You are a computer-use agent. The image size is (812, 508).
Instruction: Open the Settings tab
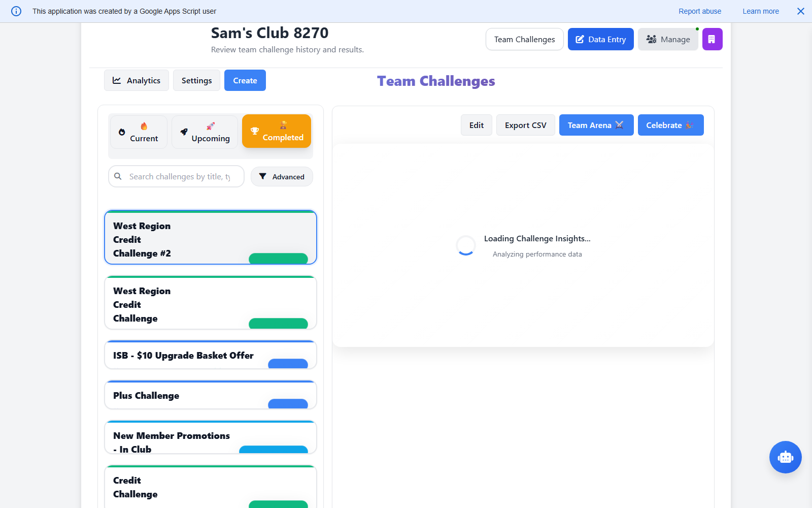(x=196, y=80)
